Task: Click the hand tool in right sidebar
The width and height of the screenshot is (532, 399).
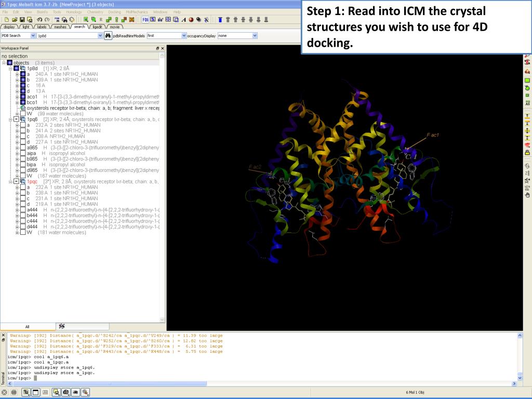Action: pos(527,195)
